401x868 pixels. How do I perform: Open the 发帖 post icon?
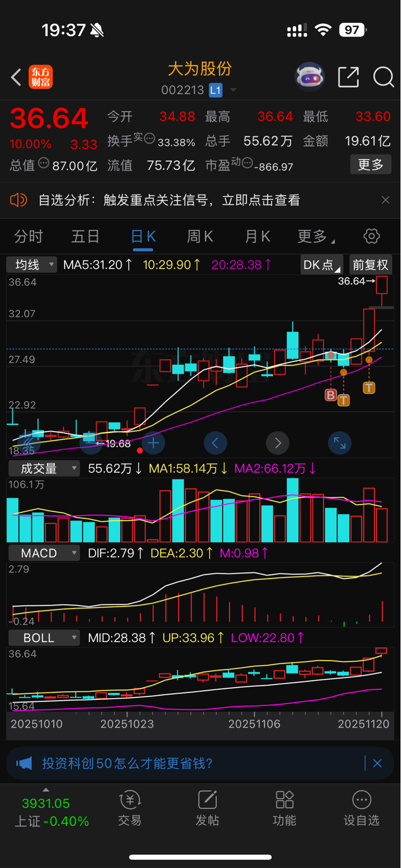(x=207, y=808)
